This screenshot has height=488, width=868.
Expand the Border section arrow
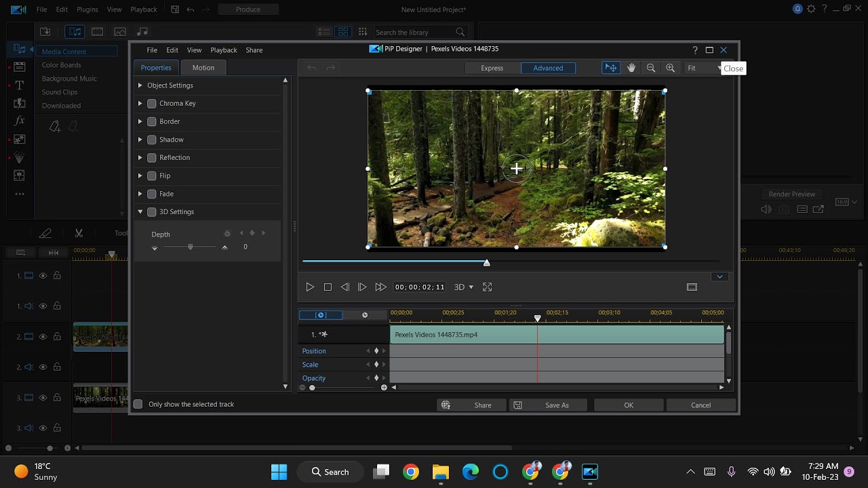tap(140, 121)
